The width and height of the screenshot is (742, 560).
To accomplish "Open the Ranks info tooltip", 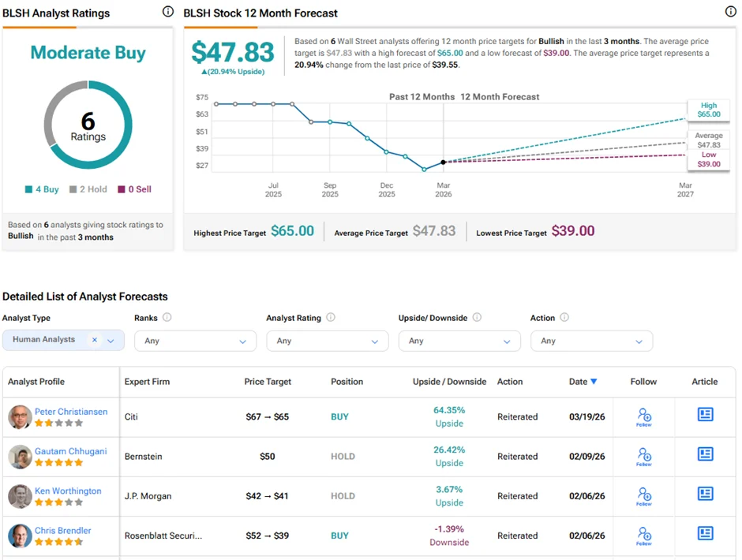I will point(168,318).
